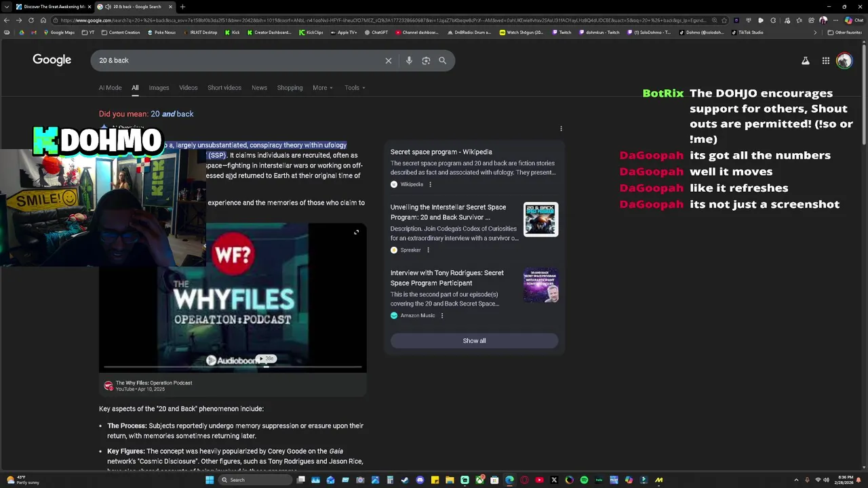Select the Images search tab
Image resolution: width=868 pixels, height=488 pixels.
[x=159, y=87]
